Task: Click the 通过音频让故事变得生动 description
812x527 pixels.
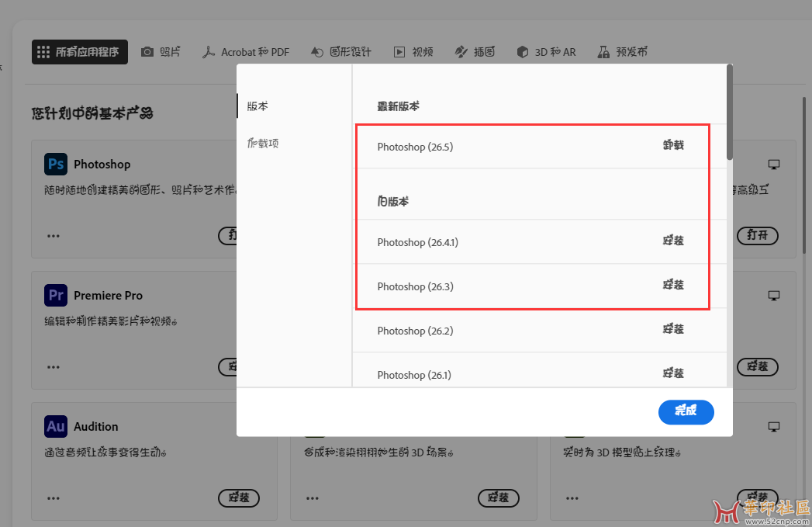Action: pos(105,452)
